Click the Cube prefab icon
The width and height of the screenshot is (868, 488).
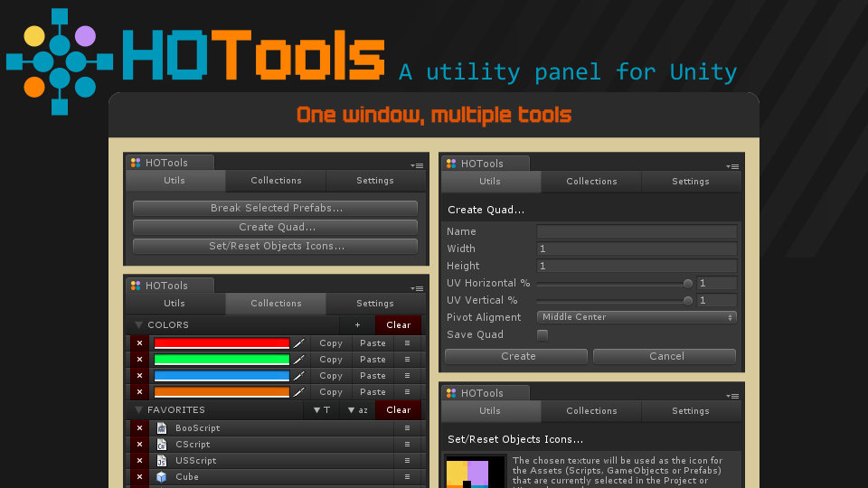[x=161, y=477]
